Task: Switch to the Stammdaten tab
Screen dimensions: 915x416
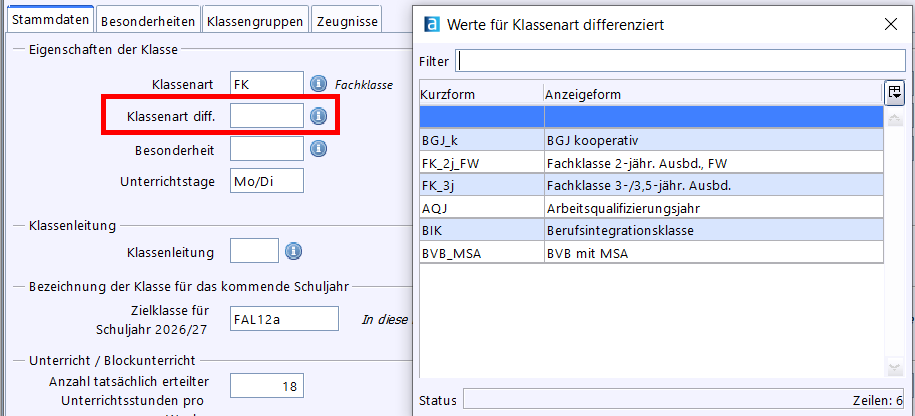Action: coord(50,20)
